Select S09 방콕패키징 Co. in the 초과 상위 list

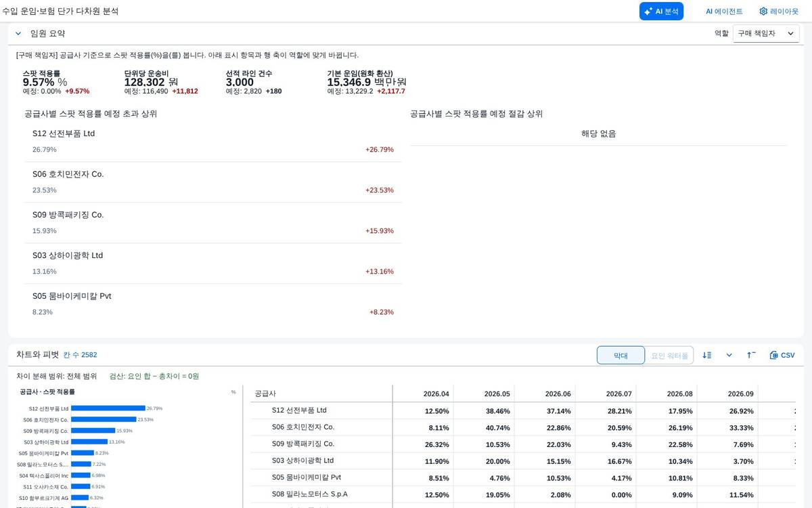click(x=213, y=223)
